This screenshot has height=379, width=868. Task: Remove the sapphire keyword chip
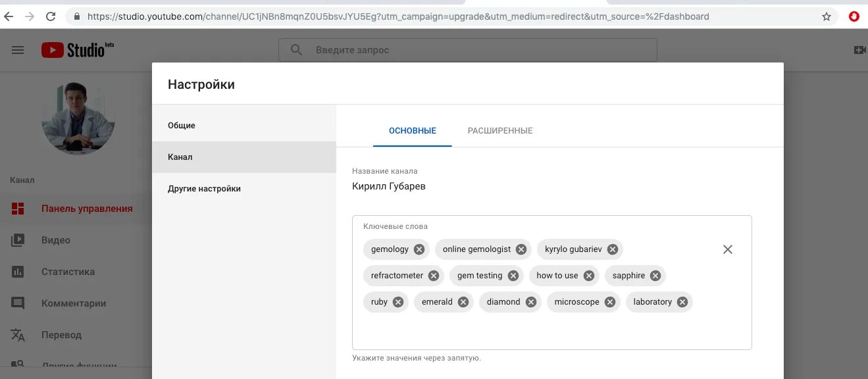click(655, 276)
